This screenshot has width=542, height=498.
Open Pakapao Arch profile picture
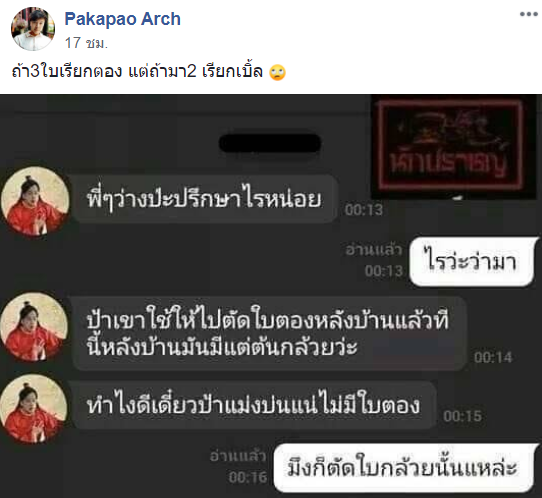(33, 29)
